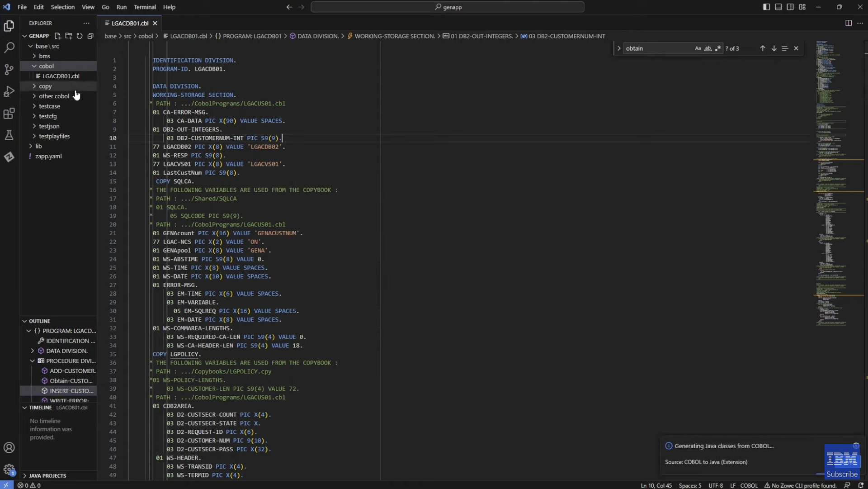Viewport: 868px width, 489px height.
Task: Expand the copy folder
Action: coord(45,86)
